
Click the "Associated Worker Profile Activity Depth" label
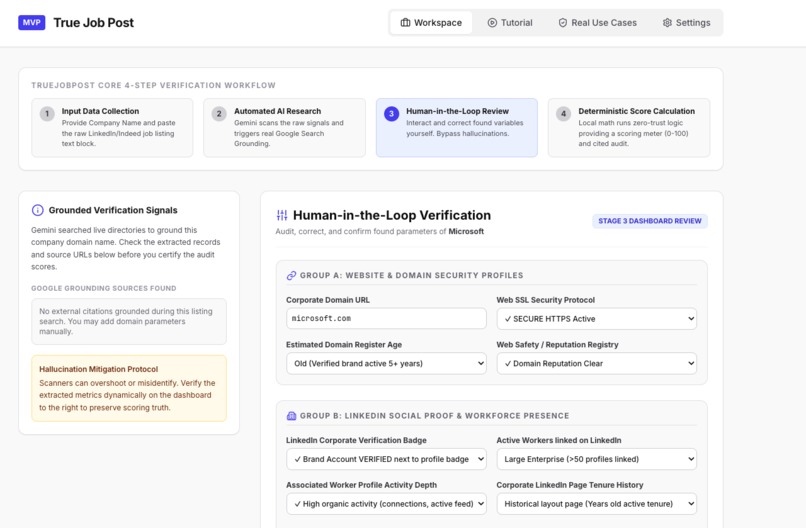pyautogui.click(x=361, y=485)
